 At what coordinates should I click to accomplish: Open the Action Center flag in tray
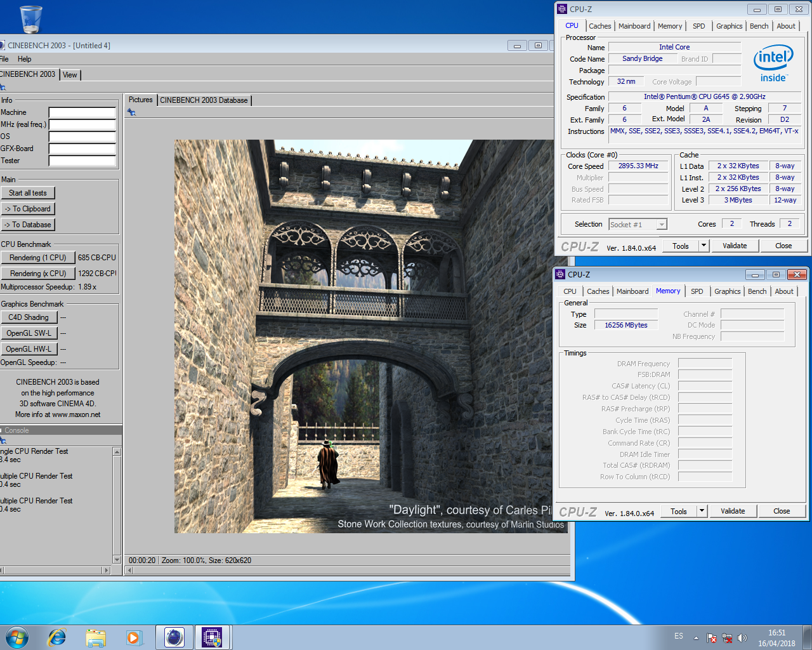tap(711, 638)
